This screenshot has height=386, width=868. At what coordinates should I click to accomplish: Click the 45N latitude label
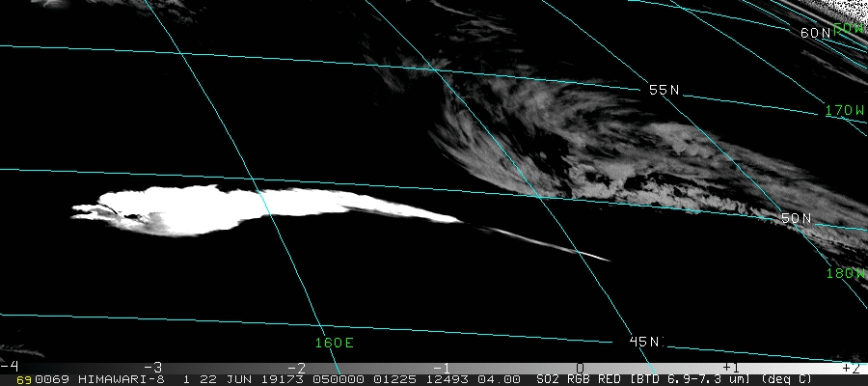click(x=644, y=342)
